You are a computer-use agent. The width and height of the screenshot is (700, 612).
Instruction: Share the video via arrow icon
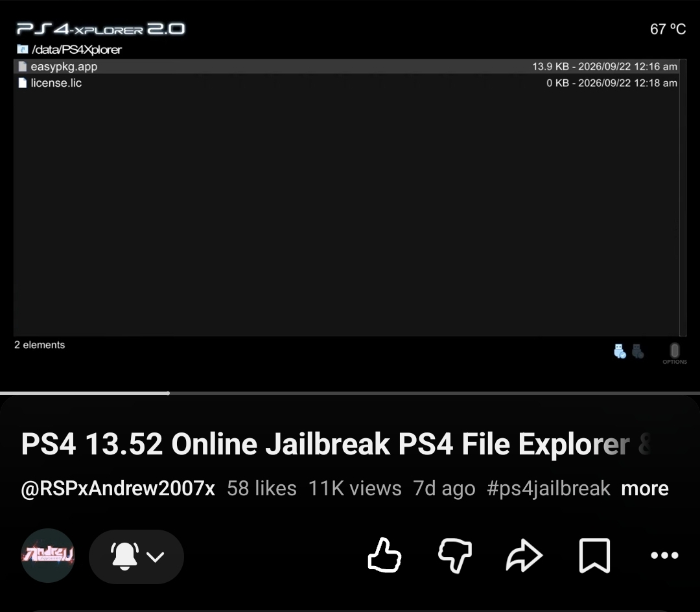point(524,556)
